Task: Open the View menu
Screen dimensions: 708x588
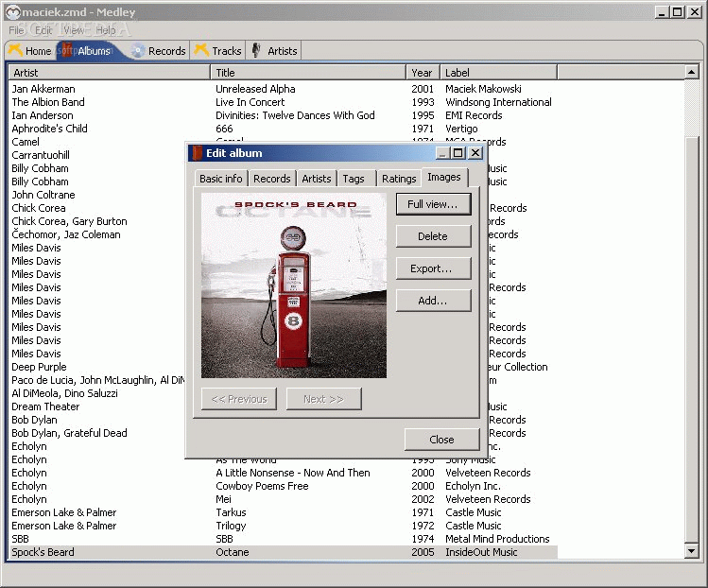Action: [73, 30]
